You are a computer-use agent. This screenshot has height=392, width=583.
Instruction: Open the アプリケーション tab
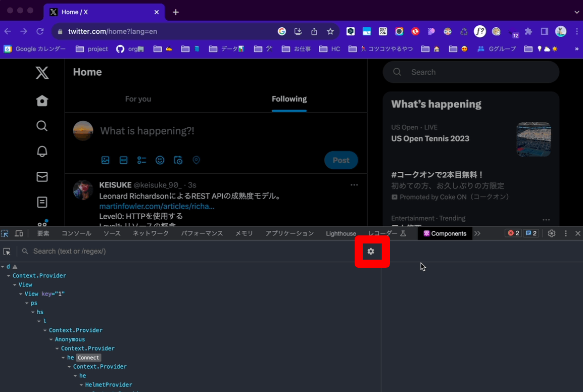289,233
